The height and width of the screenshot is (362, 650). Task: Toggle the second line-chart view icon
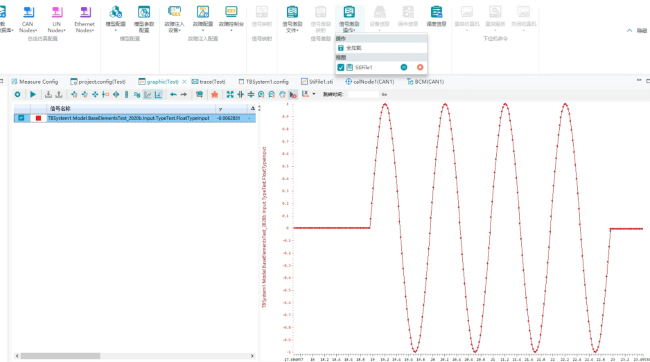[x=158, y=95]
